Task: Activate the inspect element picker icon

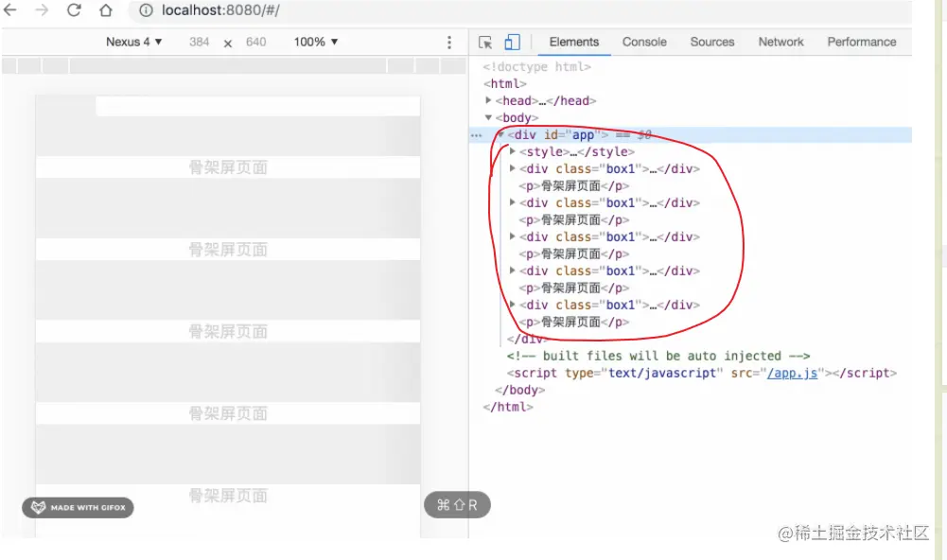Action: (485, 42)
